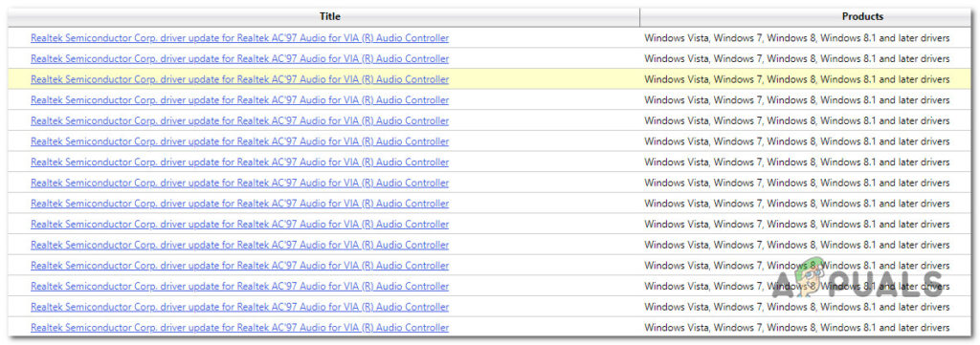Open the Realtek driver link in highlighted yellow row
Image resolution: width=980 pixels, height=345 pixels.
(239, 79)
